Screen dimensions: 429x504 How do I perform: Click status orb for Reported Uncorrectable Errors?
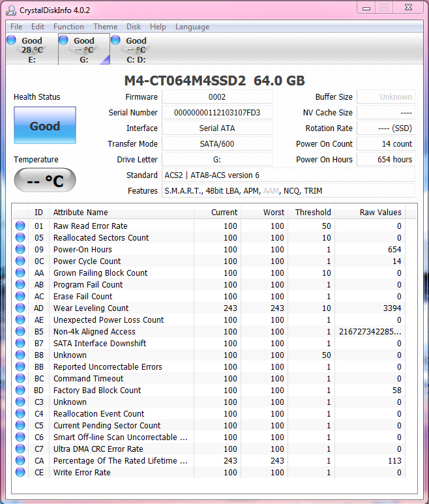(20, 366)
